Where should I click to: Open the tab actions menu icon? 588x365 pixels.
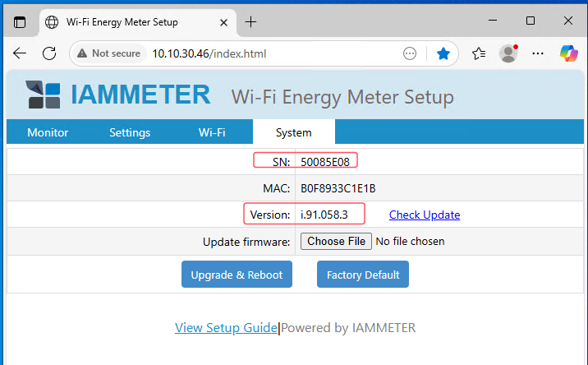coord(20,21)
